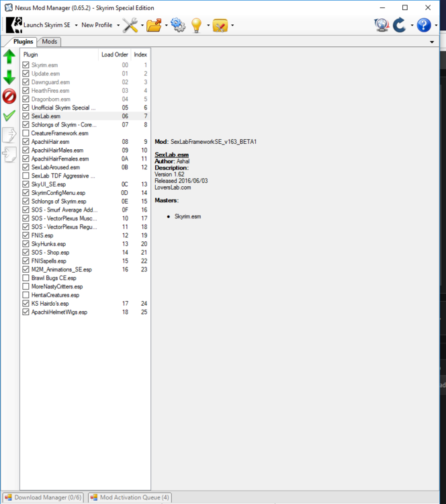Viewport: 446px width, 504px height.
Task: Select the FNISspells.esp plugin row
Action: pos(85,261)
